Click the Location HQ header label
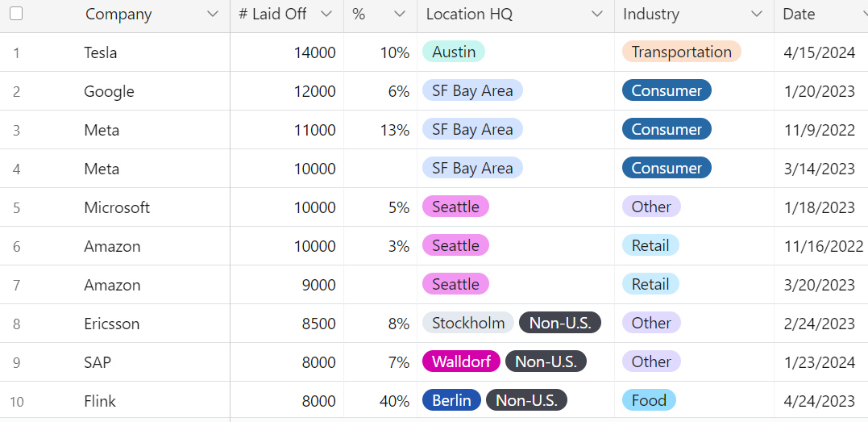 [x=469, y=15]
